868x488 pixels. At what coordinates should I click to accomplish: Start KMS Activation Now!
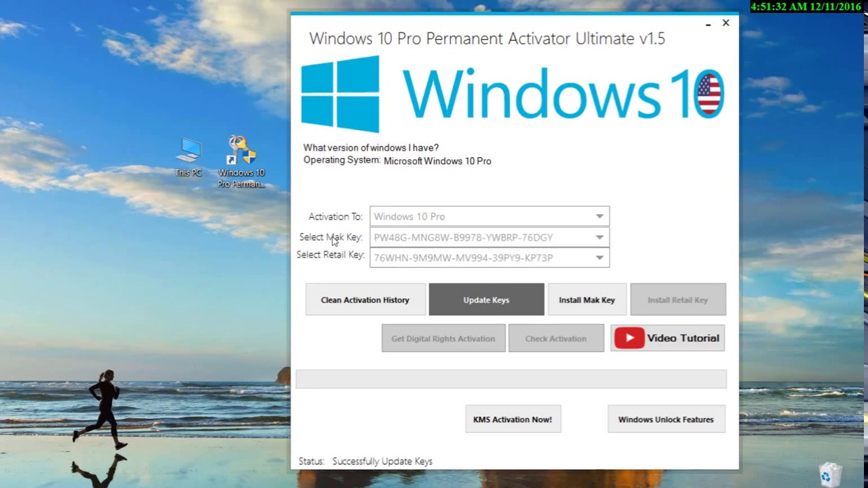pyautogui.click(x=513, y=420)
